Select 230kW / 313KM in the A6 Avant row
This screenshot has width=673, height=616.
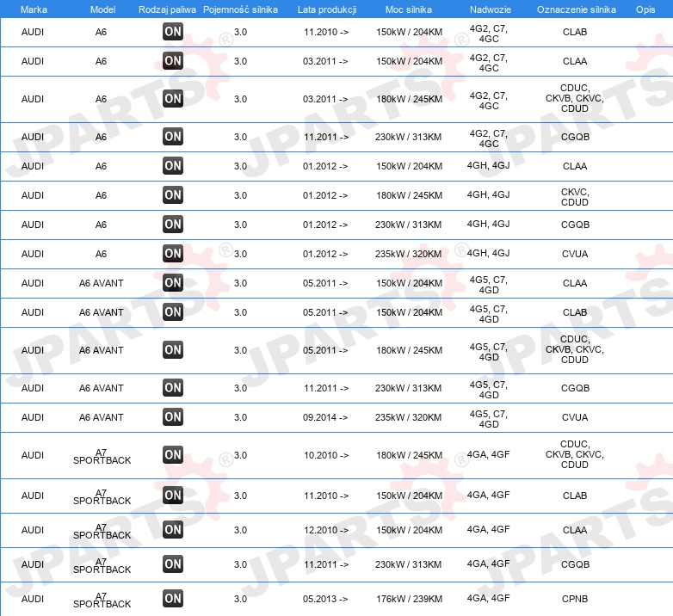[408, 388]
